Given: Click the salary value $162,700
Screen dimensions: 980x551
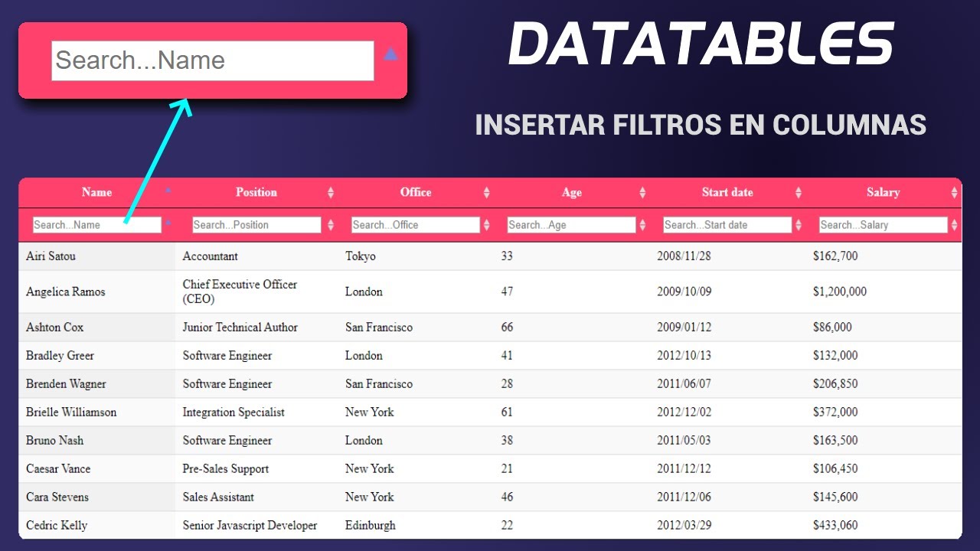Looking at the screenshot, I should [x=835, y=256].
